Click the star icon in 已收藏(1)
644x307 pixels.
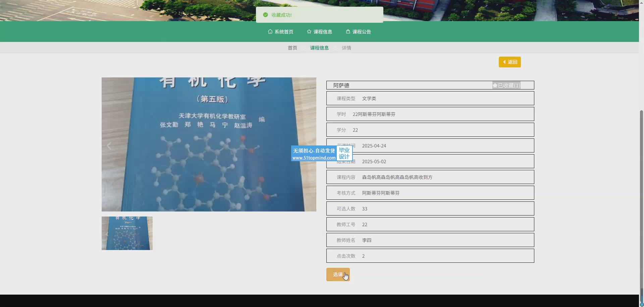495,85
